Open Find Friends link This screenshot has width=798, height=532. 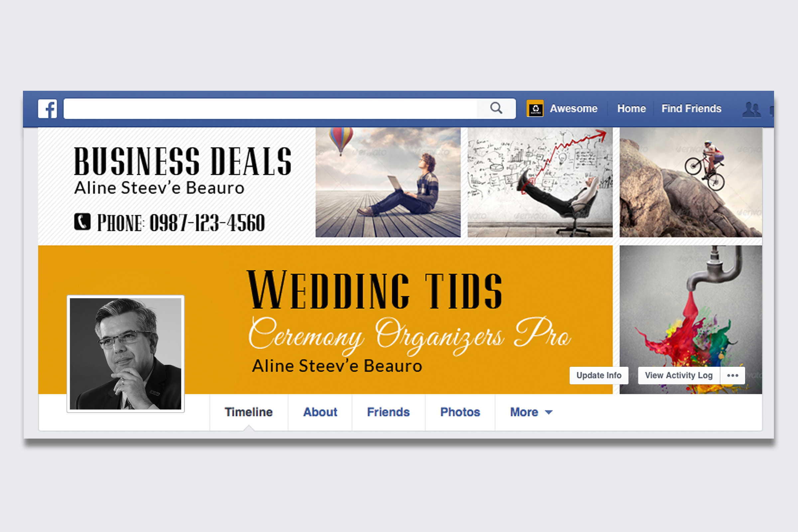click(x=691, y=109)
